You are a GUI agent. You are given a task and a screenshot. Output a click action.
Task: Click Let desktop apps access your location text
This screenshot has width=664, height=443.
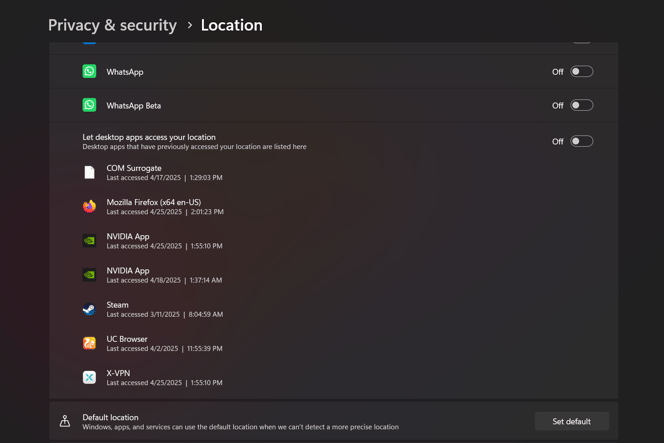149,137
